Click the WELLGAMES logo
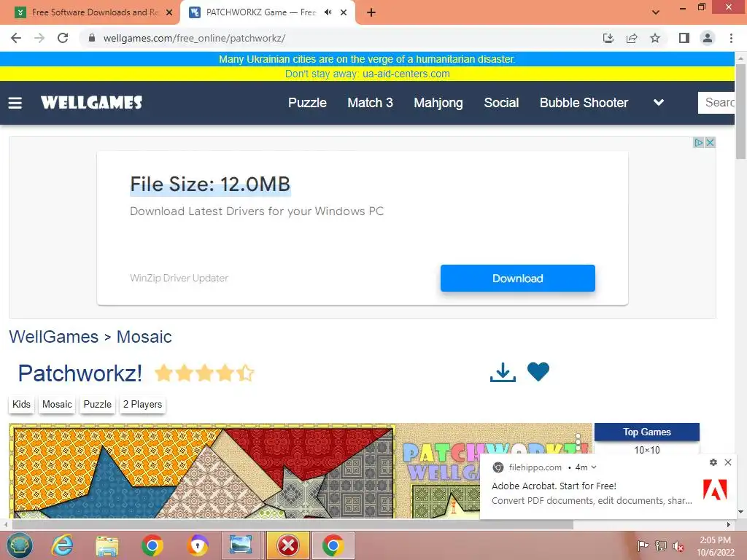 point(91,102)
